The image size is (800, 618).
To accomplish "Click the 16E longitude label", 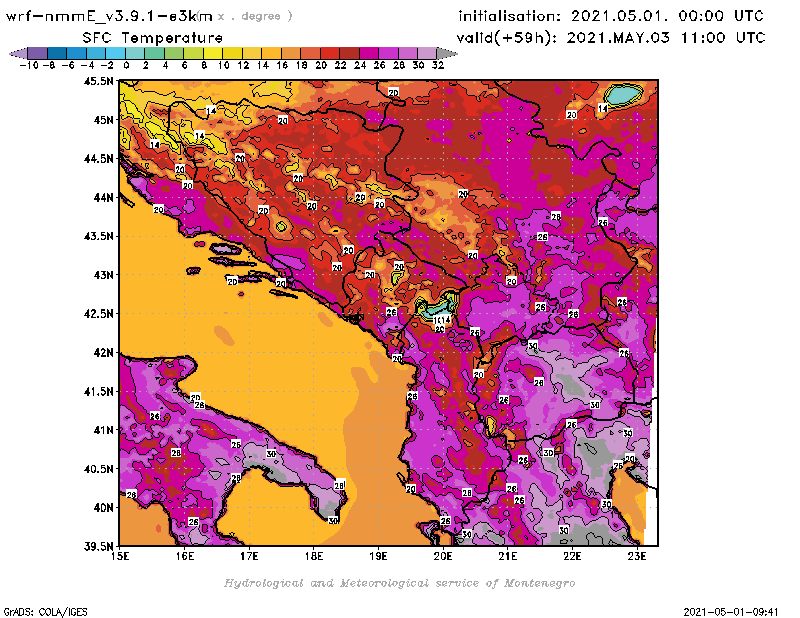I will point(185,556).
